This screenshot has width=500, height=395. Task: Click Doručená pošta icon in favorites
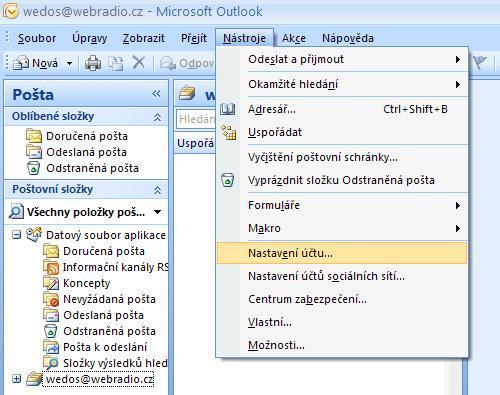coord(34,136)
